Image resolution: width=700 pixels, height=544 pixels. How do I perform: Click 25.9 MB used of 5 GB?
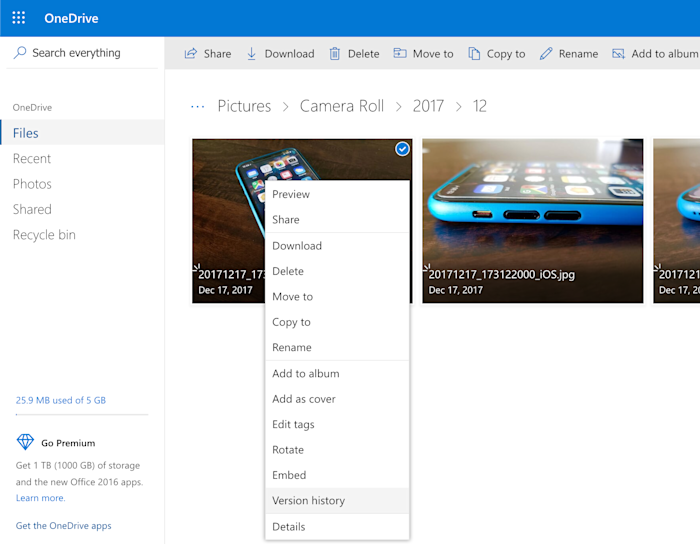(x=61, y=400)
